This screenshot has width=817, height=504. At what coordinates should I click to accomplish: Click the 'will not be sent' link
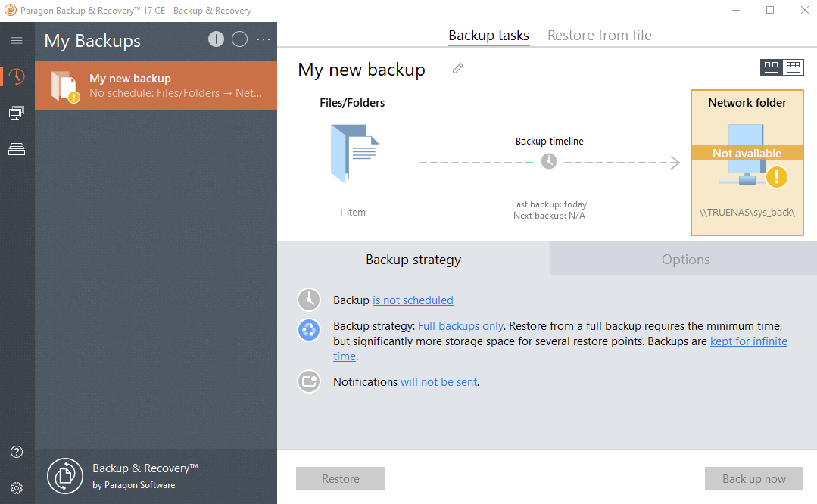[x=438, y=382]
